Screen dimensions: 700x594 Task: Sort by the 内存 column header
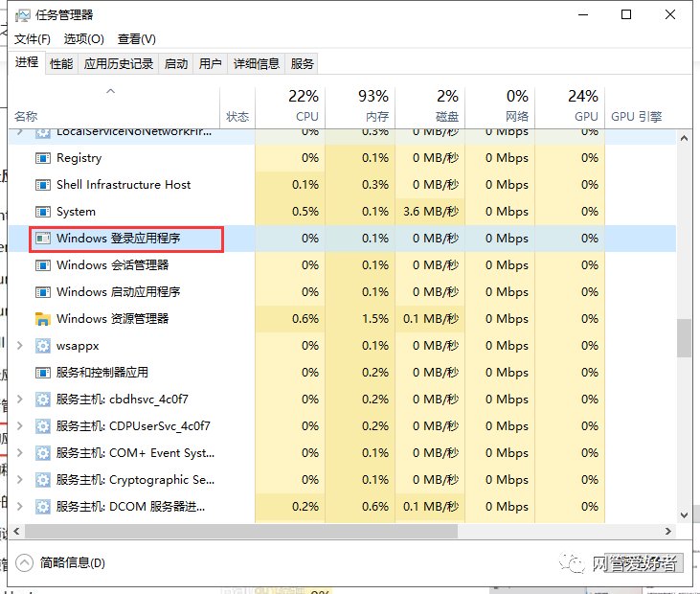tap(360, 107)
